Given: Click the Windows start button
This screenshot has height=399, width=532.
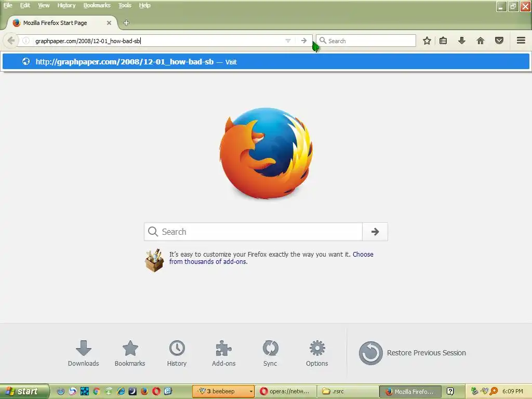Looking at the screenshot, I should (x=24, y=391).
